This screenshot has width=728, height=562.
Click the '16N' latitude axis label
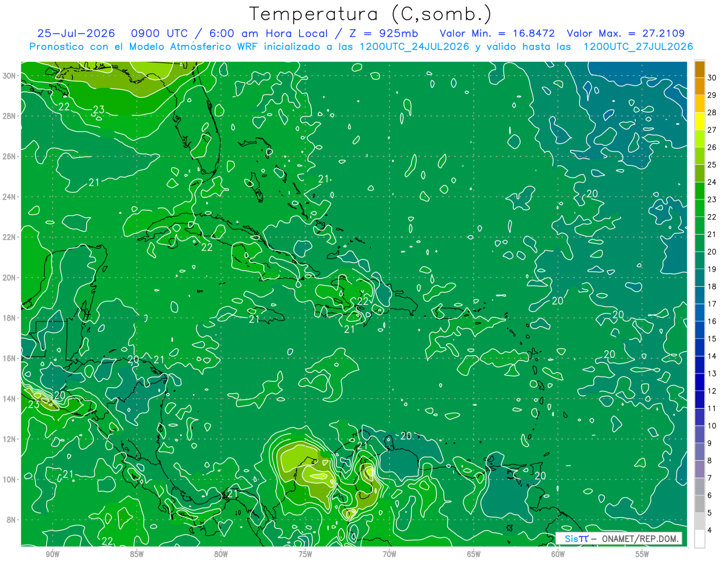tap(9, 358)
